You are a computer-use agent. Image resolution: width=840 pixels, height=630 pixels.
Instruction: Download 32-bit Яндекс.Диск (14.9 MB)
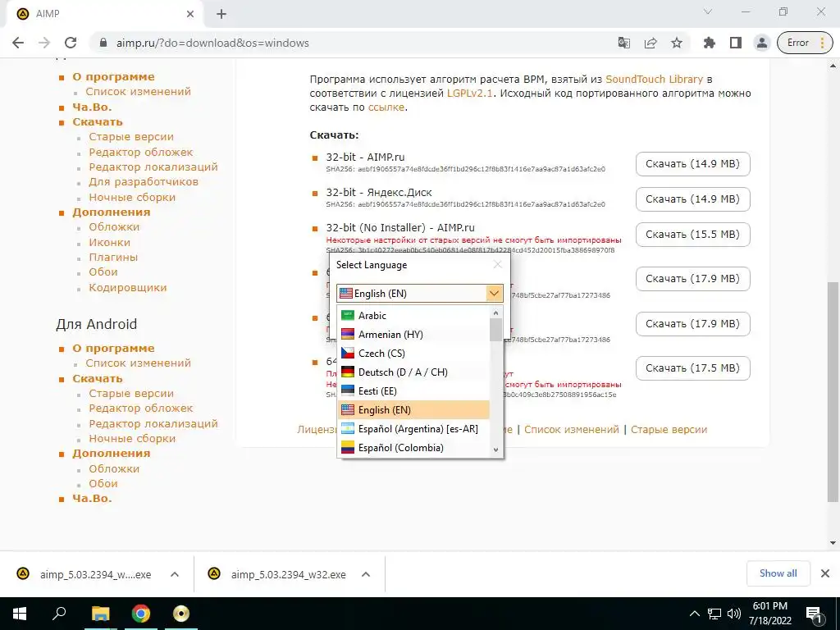pyautogui.click(x=692, y=199)
